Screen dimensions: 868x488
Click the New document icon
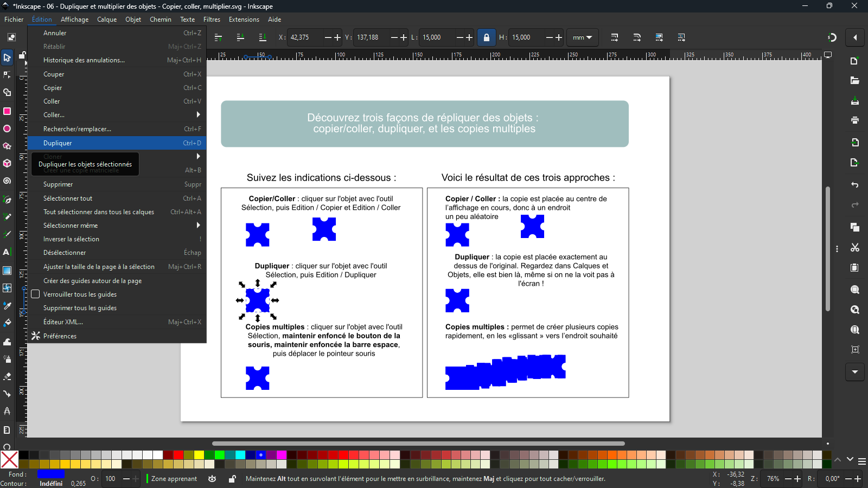pos(855,61)
